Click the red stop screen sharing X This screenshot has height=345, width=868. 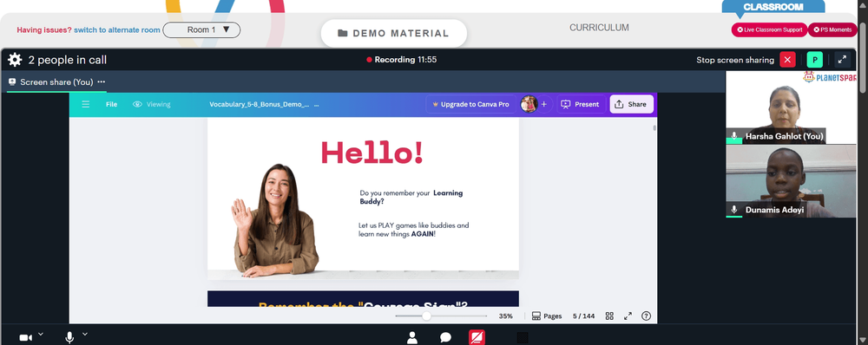coord(787,60)
